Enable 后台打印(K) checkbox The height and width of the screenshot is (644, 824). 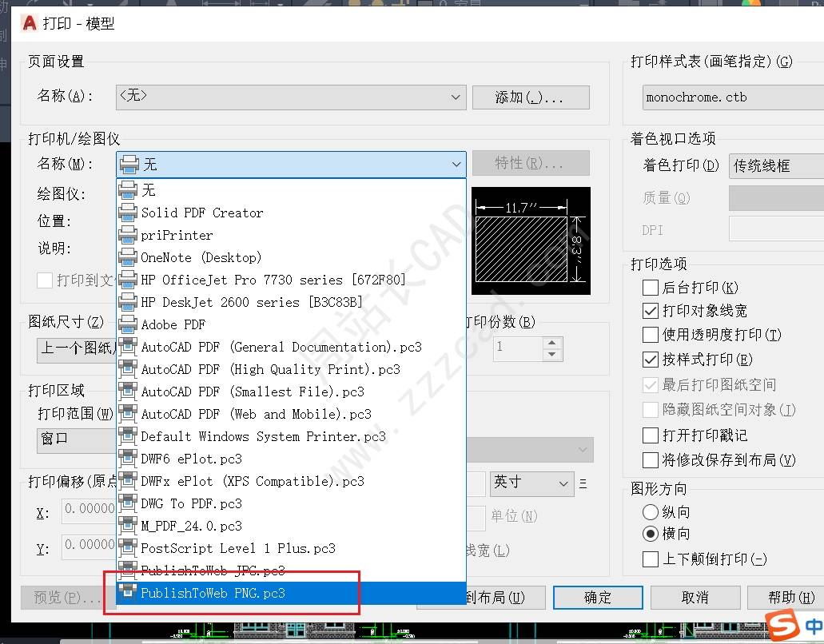(x=650, y=288)
